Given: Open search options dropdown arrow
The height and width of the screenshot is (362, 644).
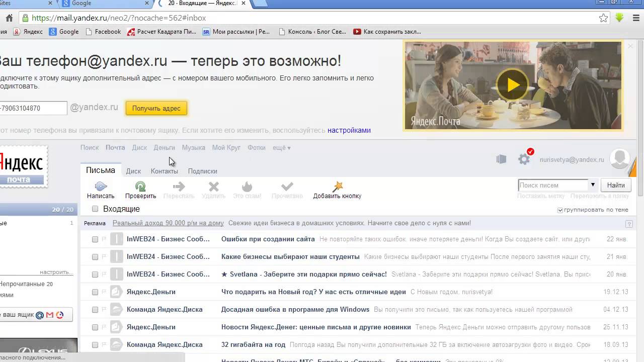Looking at the screenshot, I should point(593,185).
